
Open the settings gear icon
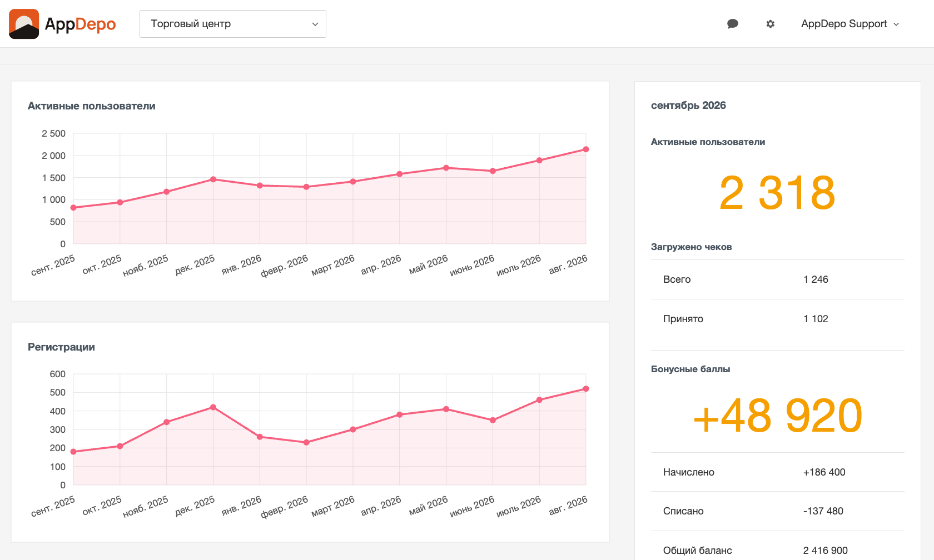pos(770,24)
